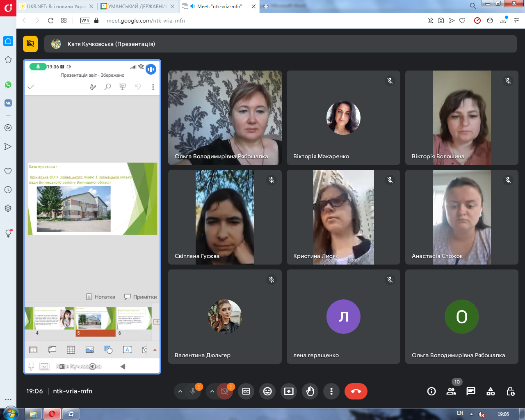Turn on captions CC button

point(246,391)
